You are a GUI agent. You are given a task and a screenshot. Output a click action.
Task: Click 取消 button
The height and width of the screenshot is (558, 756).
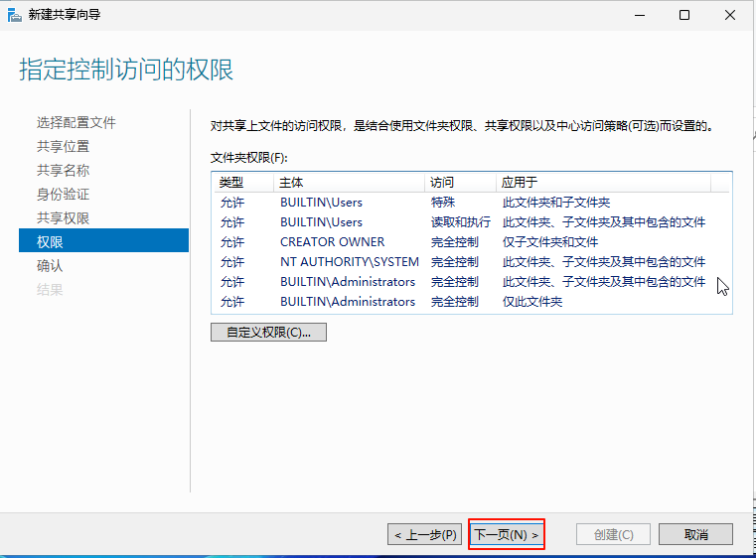(x=695, y=534)
